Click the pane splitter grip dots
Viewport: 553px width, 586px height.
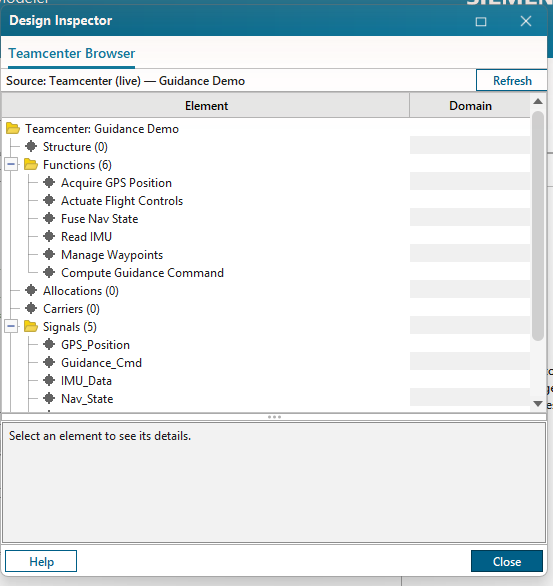tap(274, 417)
